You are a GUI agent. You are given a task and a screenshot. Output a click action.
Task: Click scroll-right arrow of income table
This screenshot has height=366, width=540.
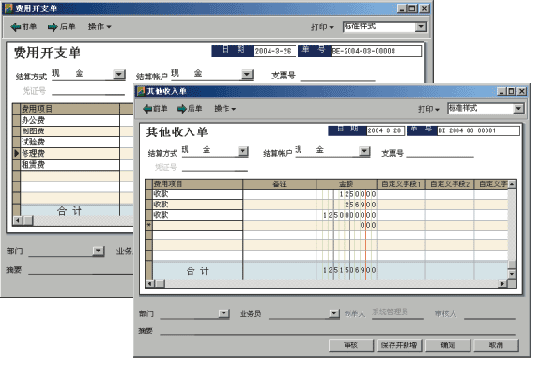click(x=503, y=284)
